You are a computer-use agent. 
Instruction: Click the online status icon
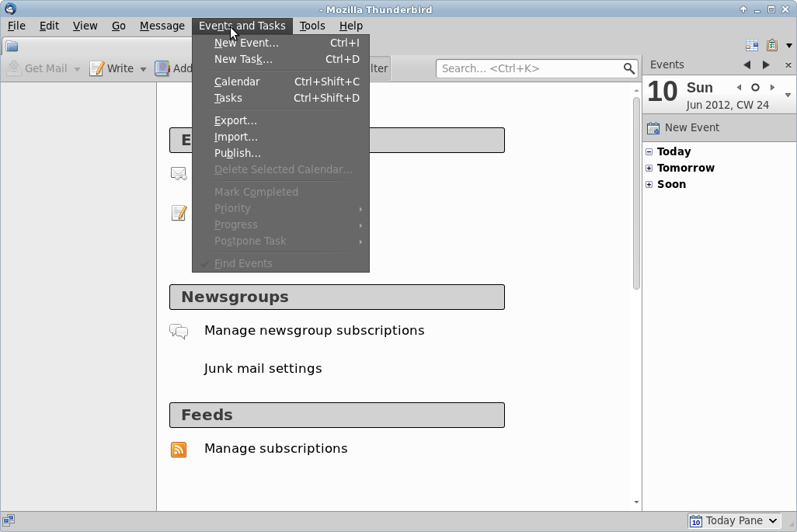[x=8, y=520]
